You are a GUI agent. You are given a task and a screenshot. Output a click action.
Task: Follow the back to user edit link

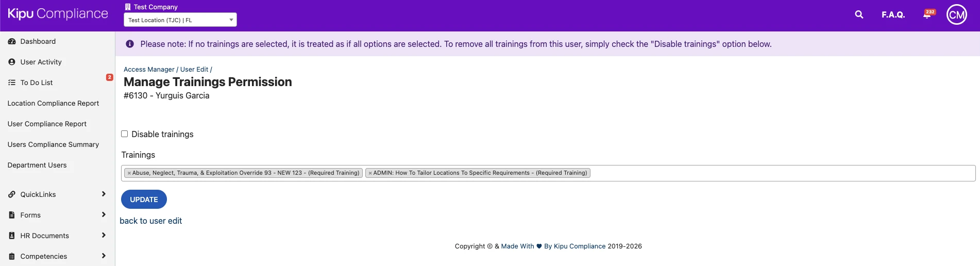(x=150, y=221)
